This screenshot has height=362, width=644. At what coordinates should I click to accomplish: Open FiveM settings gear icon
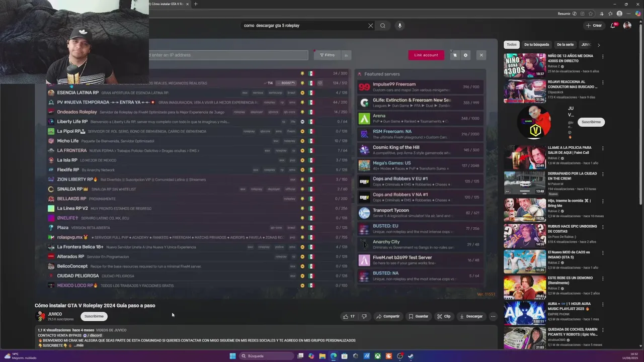465,55
